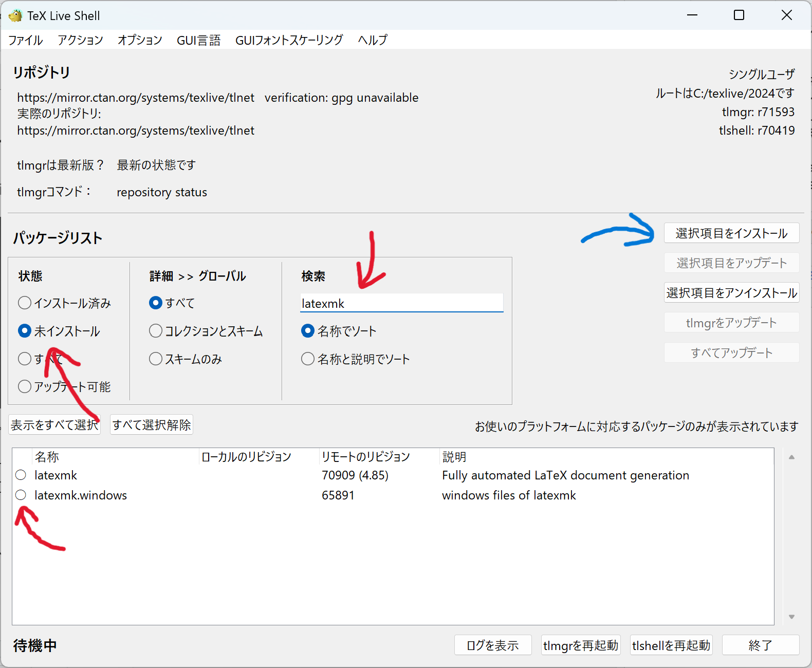Enable 名称と説明でソート search option
This screenshot has width=812, height=668.
[x=308, y=359]
